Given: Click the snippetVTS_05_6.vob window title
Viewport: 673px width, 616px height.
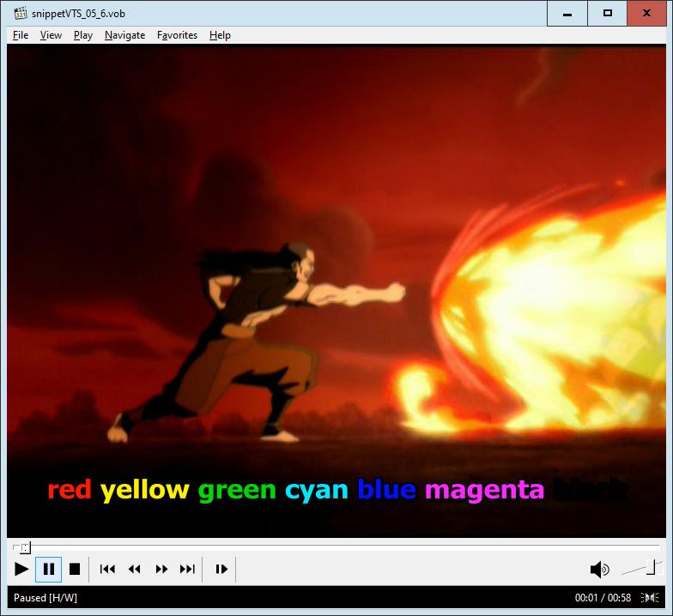Looking at the screenshot, I should click(x=79, y=14).
